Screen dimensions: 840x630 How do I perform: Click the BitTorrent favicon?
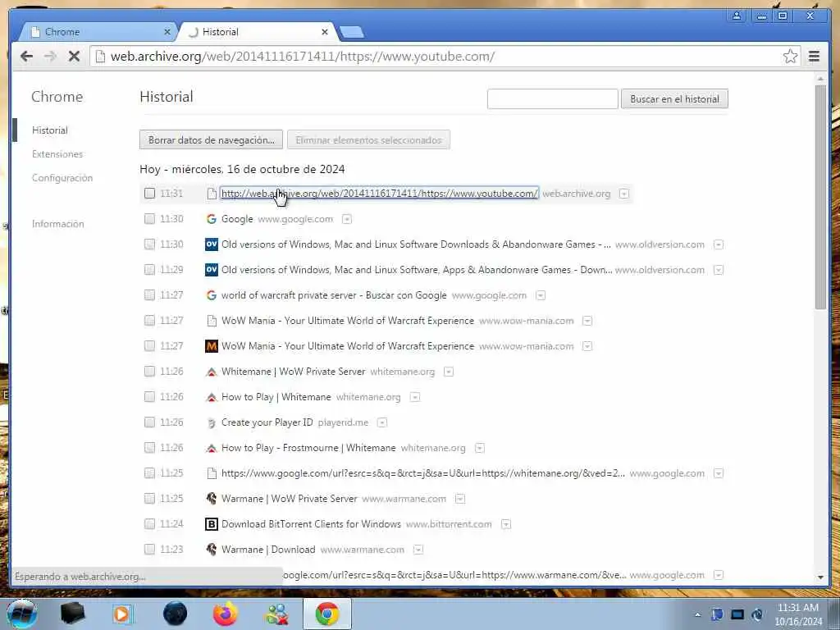[x=212, y=524]
